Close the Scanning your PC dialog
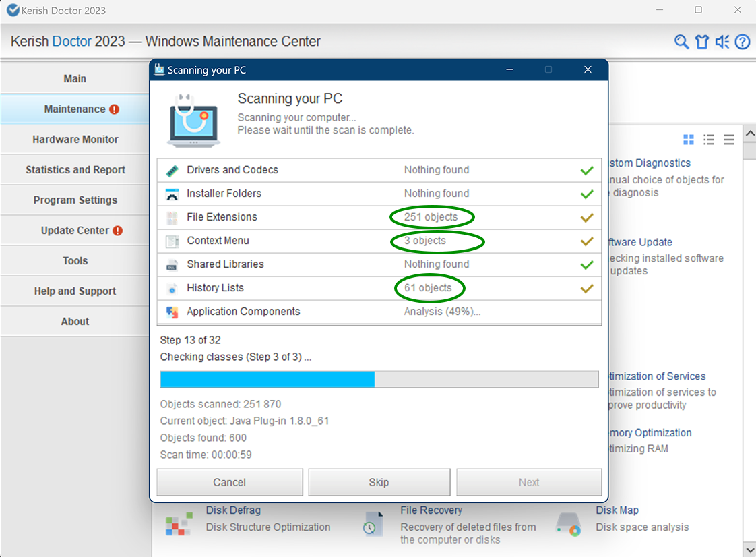Image resolution: width=756 pixels, height=557 pixels. click(x=588, y=70)
